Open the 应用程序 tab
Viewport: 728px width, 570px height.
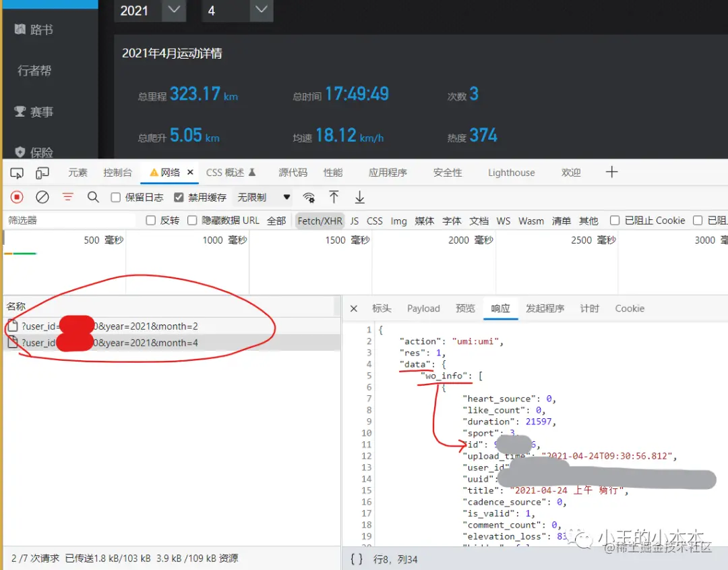pyautogui.click(x=388, y=172)
